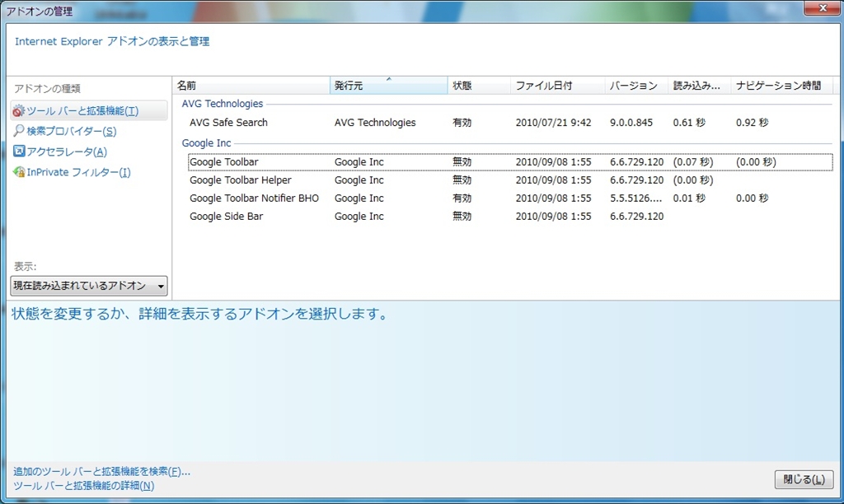Click 無効 status of Google Toolbar Helper
Viewport: 844px width, 504px height.
(462, 180)
